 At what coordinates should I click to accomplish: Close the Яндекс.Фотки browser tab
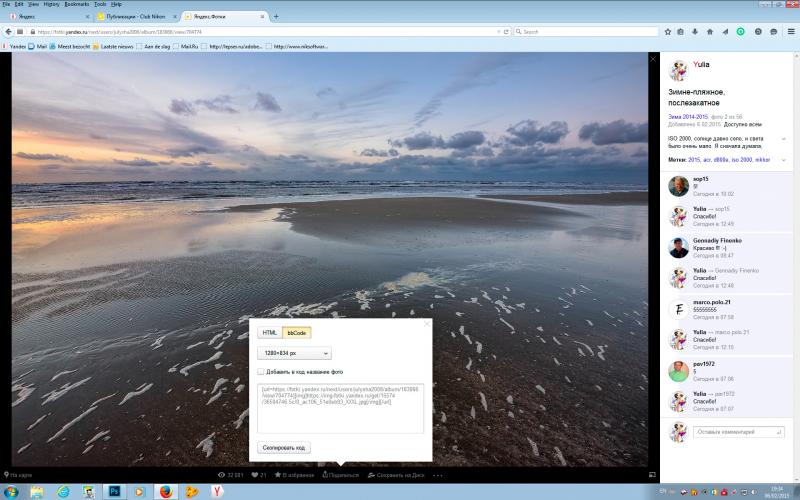[x=263, y=16]
